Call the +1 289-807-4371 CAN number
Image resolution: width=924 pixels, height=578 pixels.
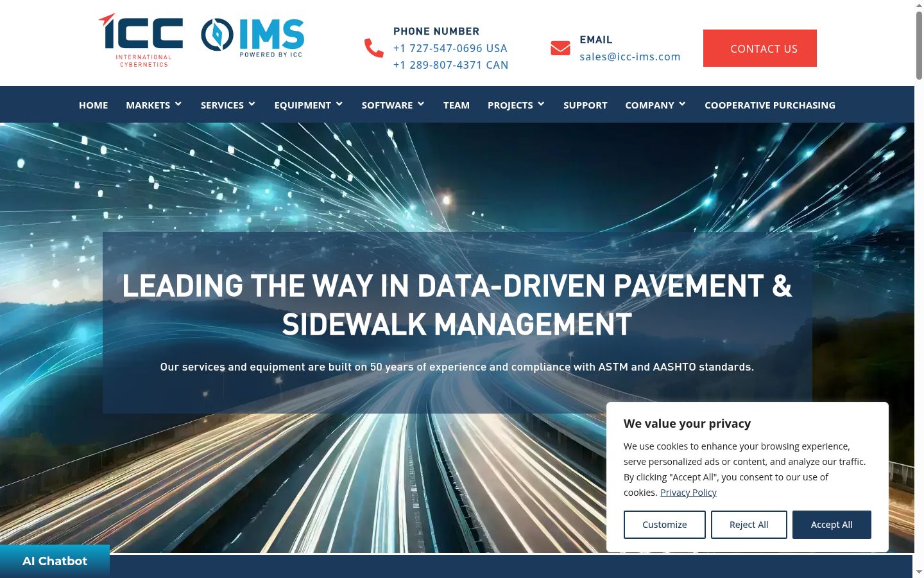click(450, 65)
